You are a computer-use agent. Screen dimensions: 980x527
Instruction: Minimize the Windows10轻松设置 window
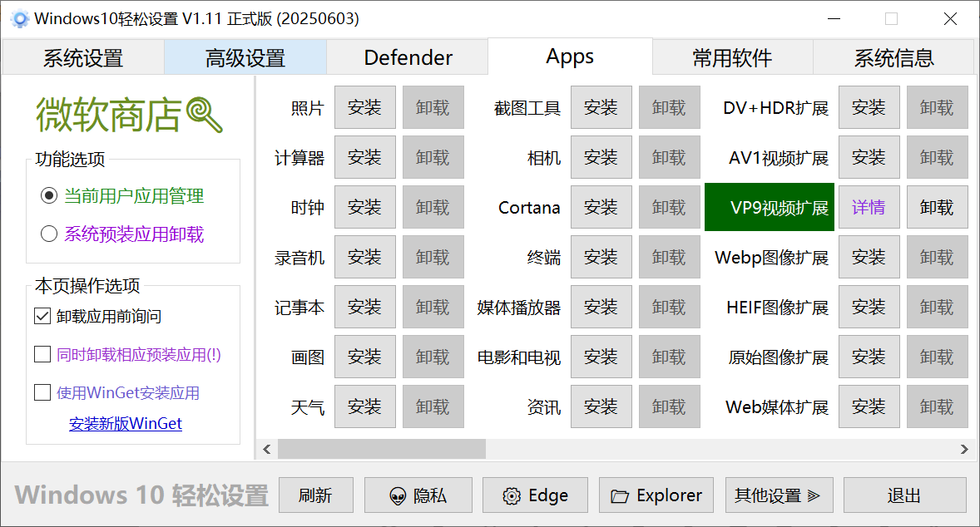pos(834,19)
